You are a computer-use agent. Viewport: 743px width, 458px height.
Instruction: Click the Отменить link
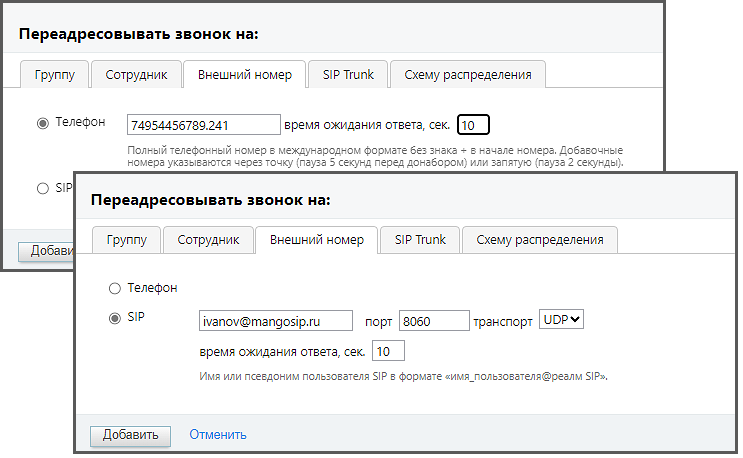[x=218, y=435]
